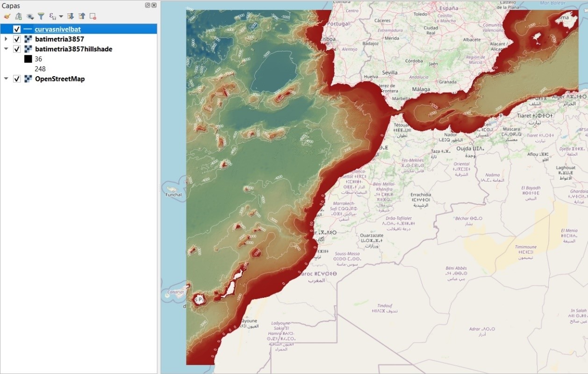Click the Expand All layers icon

point(71,16)
